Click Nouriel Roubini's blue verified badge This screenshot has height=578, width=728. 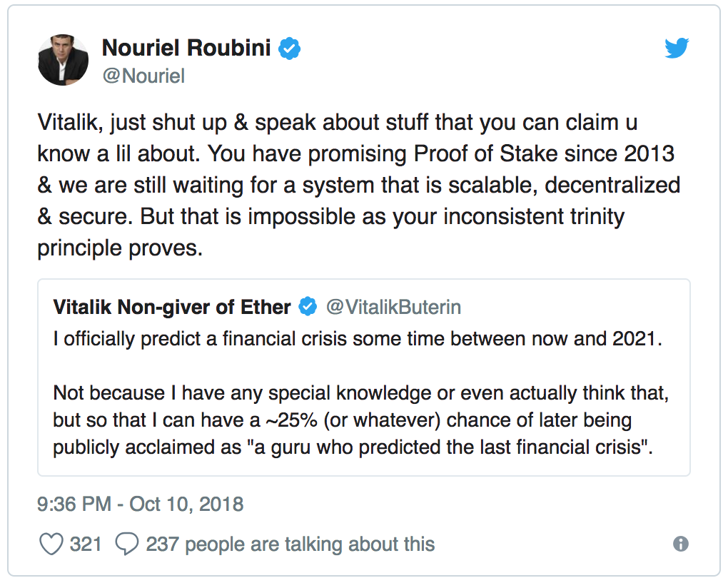tap(289, 49)
